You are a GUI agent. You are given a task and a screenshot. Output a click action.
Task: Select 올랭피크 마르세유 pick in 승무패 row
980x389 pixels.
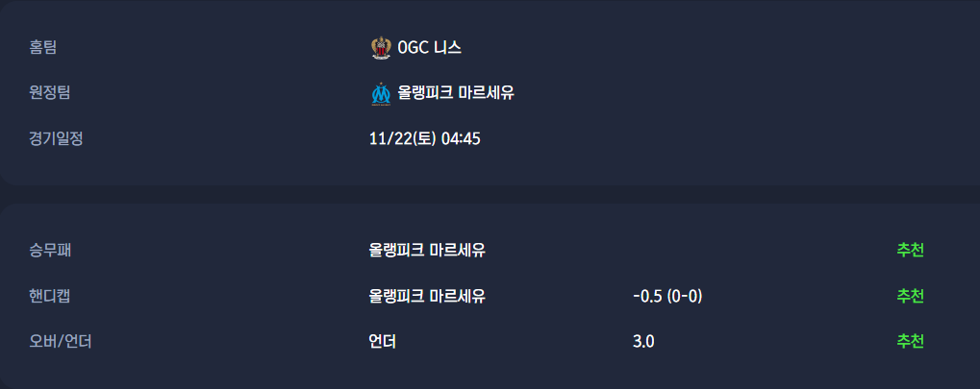click(427, 251)
